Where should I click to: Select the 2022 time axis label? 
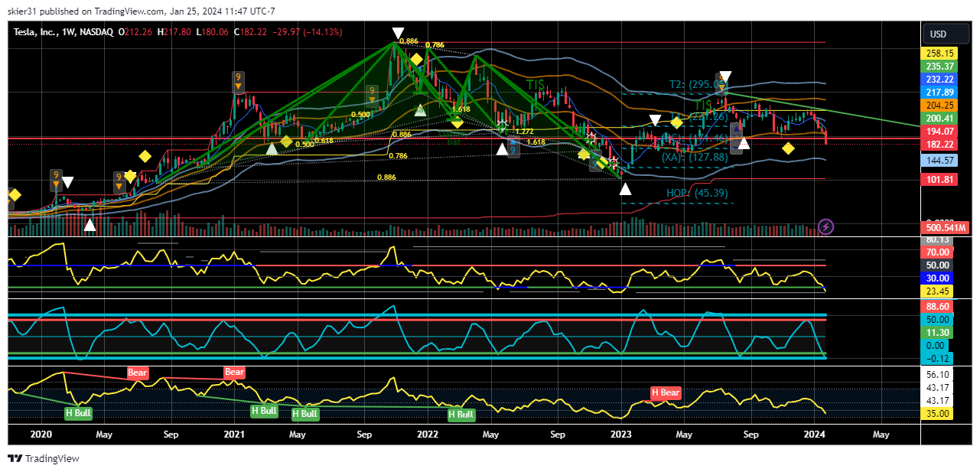pos(427,435)
